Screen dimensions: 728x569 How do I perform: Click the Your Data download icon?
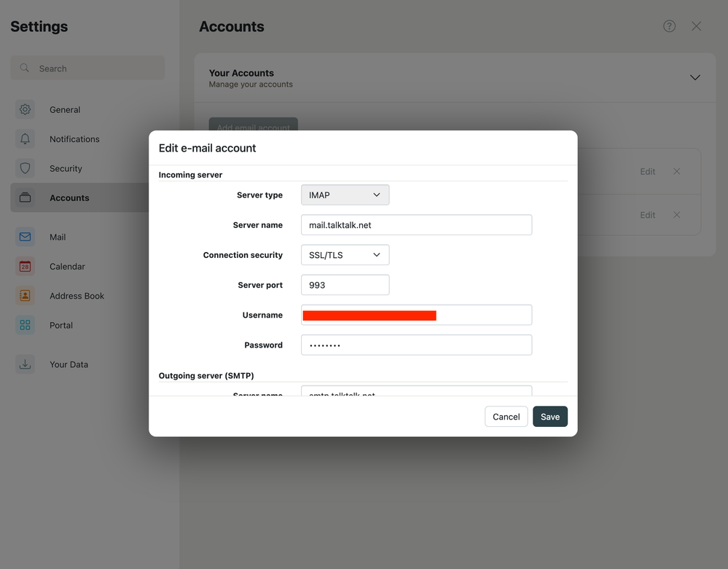[26, 364]
